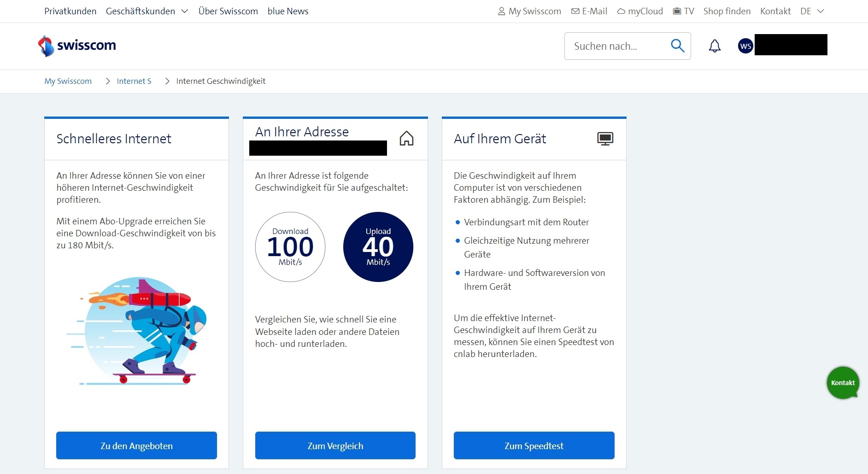Open the green Kontakt chat bubble

(843, 383)
